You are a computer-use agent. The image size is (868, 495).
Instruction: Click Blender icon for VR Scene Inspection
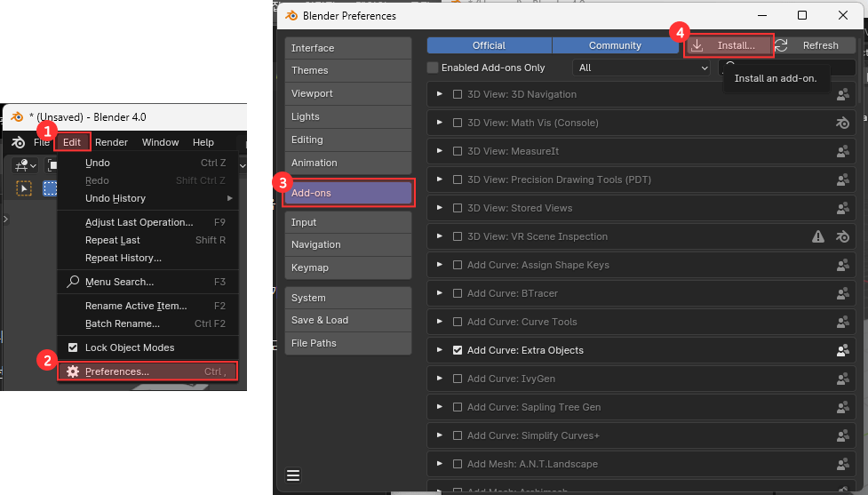[842, 237]
